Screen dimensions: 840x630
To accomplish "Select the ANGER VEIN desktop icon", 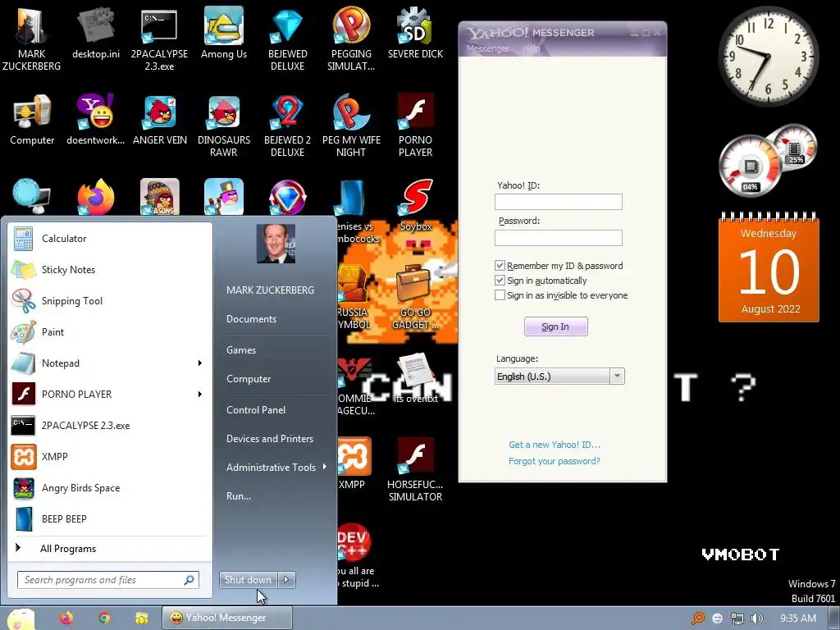I will point(160,119).
